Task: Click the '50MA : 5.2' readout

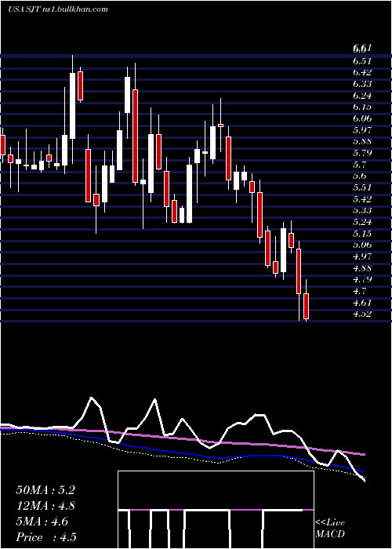Action: (x=45, y=490)
